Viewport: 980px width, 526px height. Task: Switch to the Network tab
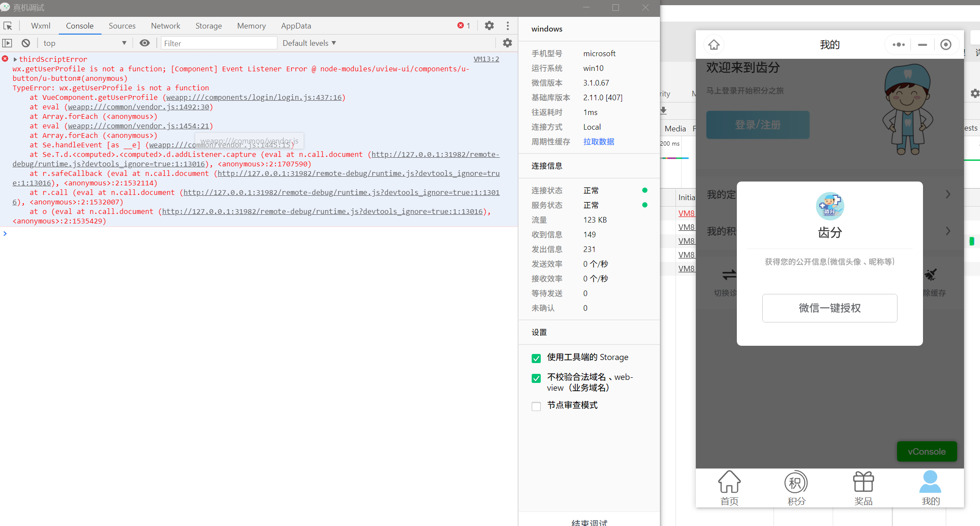(165, 26)
